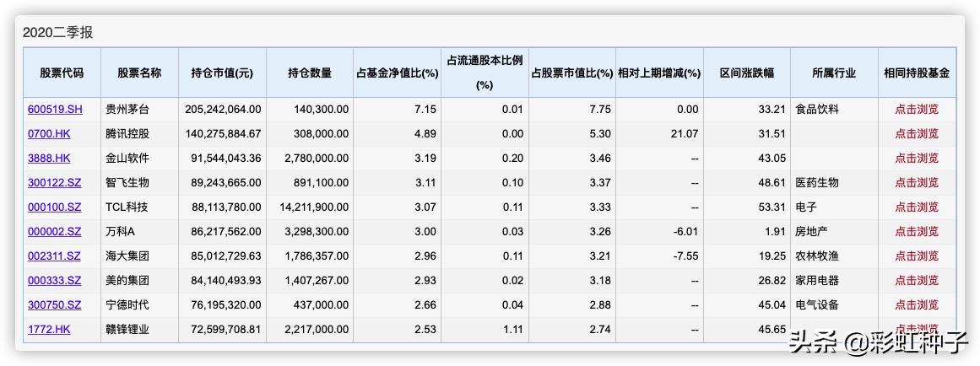Click the stock name 金山软件
980x366 pixels.
[x=127, y=158]
